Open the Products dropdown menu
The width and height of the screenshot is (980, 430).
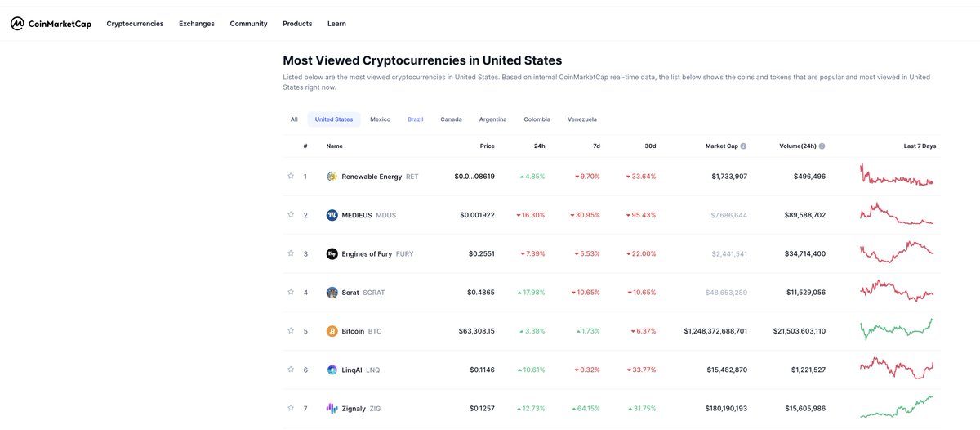click(297, 24)
